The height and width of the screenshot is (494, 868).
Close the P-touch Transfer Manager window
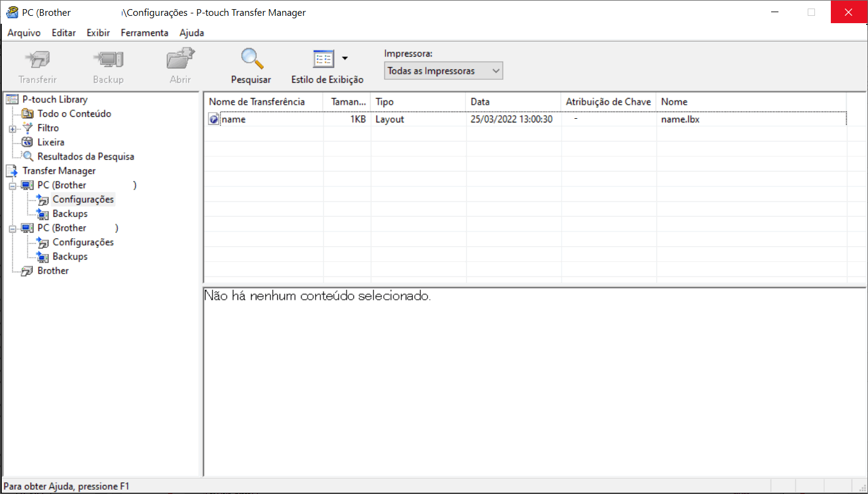pos(849,12)
